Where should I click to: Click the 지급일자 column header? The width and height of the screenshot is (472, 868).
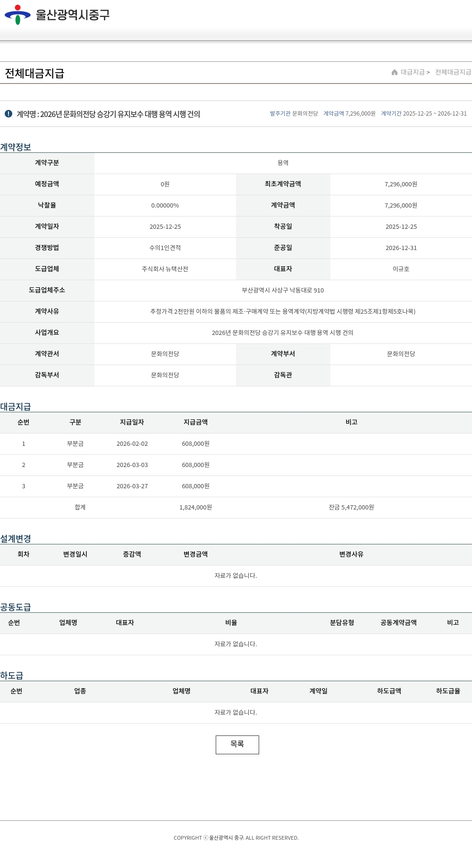pos(132,422)
